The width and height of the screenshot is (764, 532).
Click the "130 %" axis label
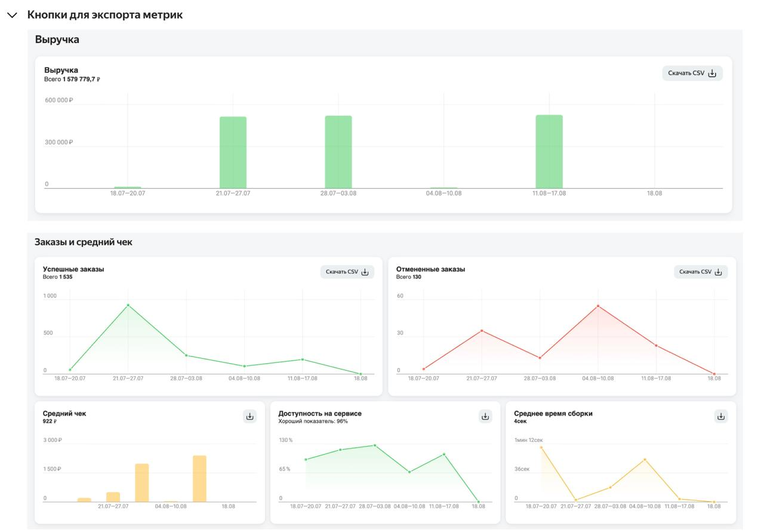(x=285, y=440)
